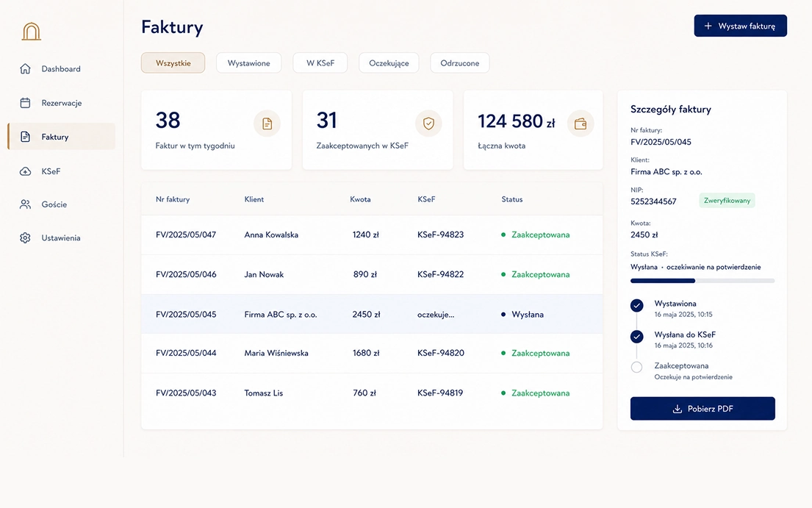
Task: Click NIP number 5252344567
Action: tap(653, 201)
